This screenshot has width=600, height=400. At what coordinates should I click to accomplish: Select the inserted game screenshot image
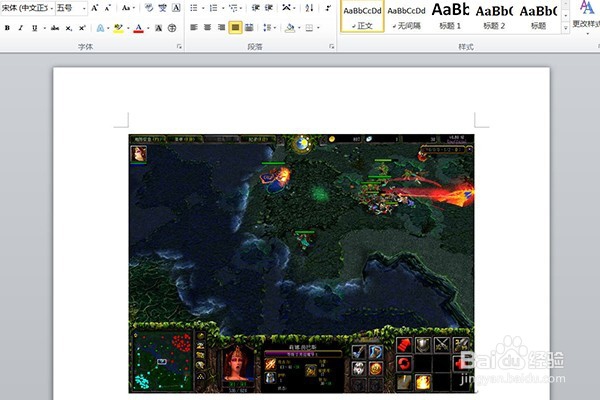(x=301, y=263)
